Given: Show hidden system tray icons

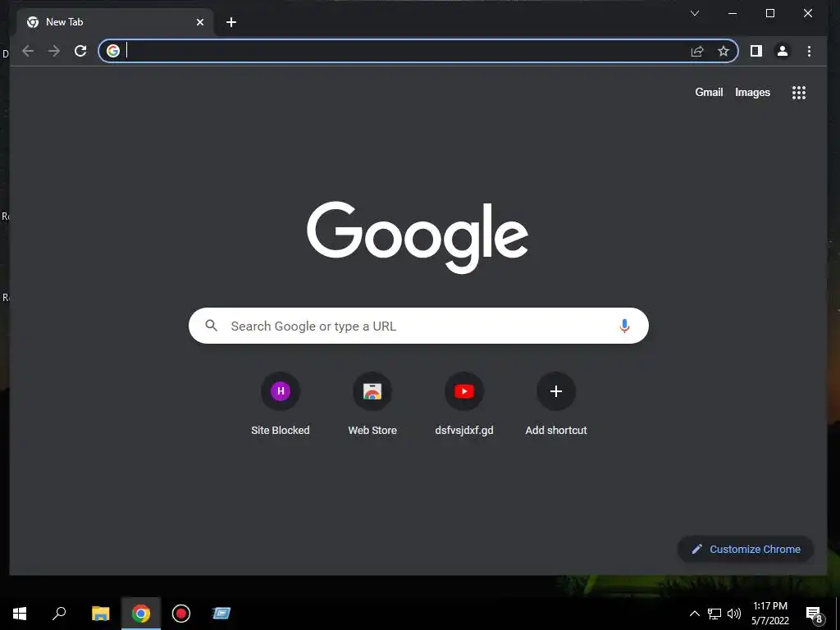Looking at the screenshot, I should (694, 614).
